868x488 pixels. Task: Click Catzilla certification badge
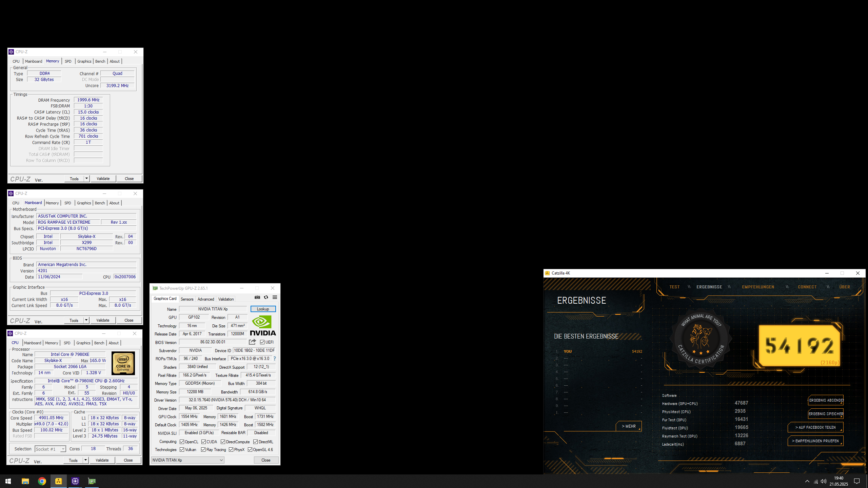coord(701,339)
